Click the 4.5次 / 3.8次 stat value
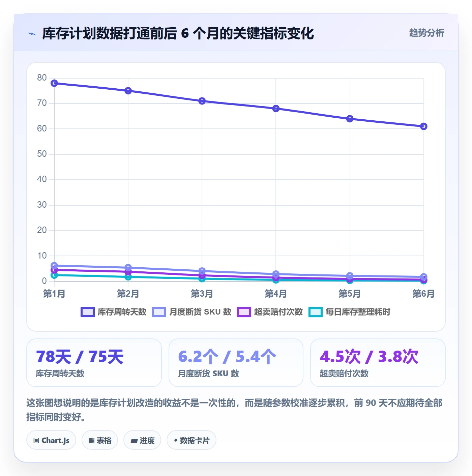Image resolution: width=472 pixels, height=476 pixels. pos(369,357)
